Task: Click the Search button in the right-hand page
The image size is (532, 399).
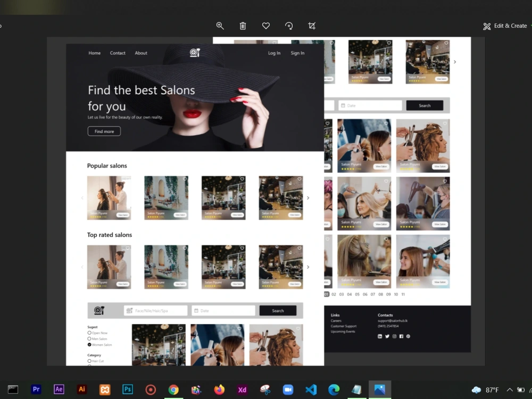Action: 425,105
